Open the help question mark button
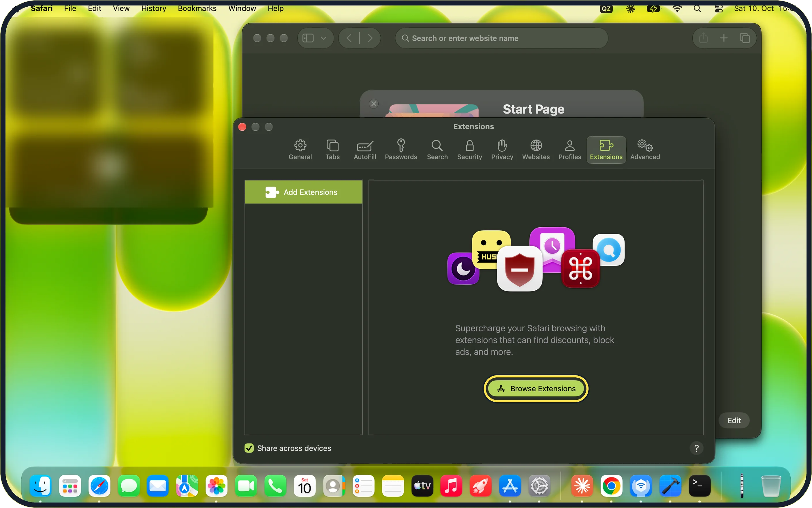This screenshot has height=508, width=812. pyautogui.click(x=696, y=448)
